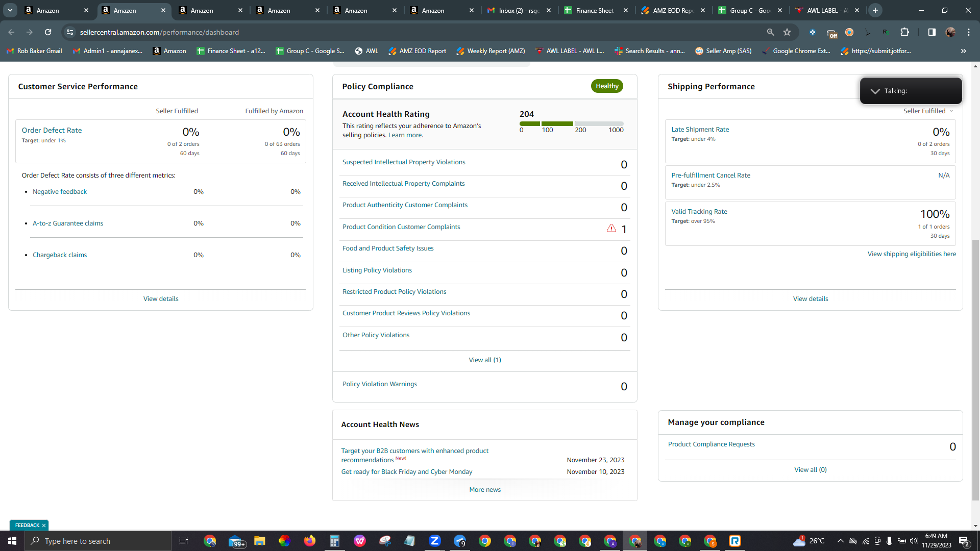980x551 pixels.
Task: Bookmark this page with the star icon
Action: (x=787, y=32)
